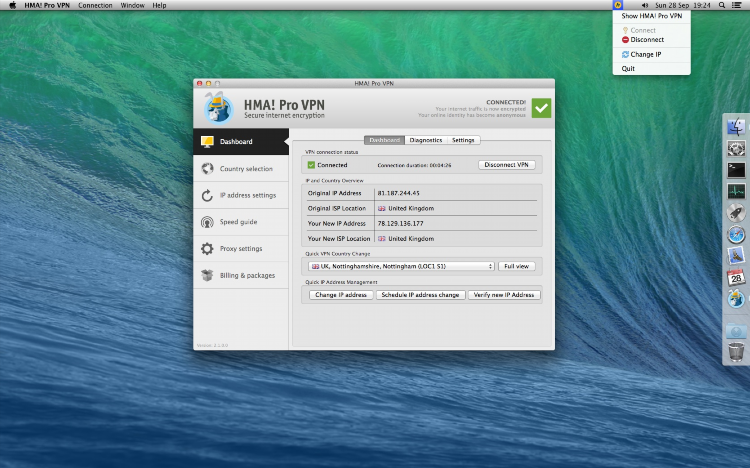The width and height of the screenshot is (750, 468).
Task: Click the Dashboard monitor icon in sidebar
Action: 207,142
